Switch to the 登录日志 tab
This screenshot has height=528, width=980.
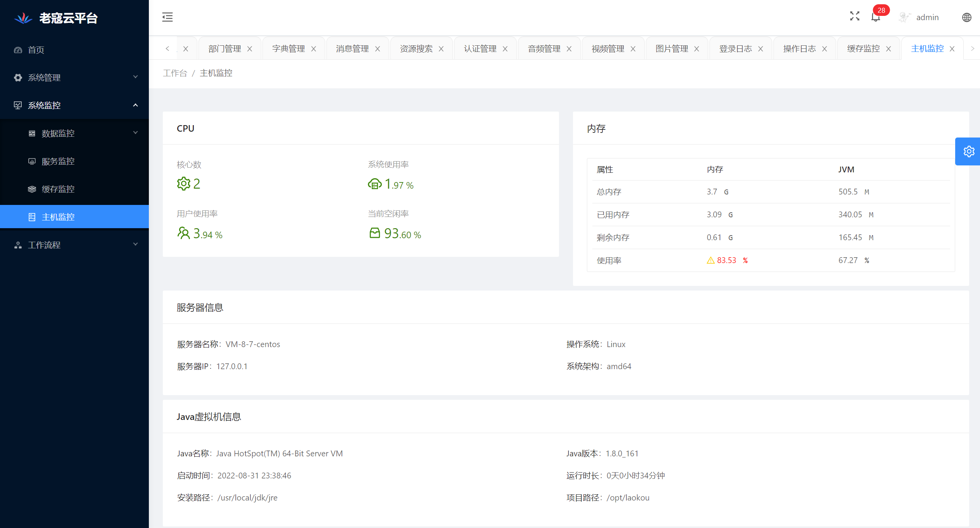[x=735, y=49]
